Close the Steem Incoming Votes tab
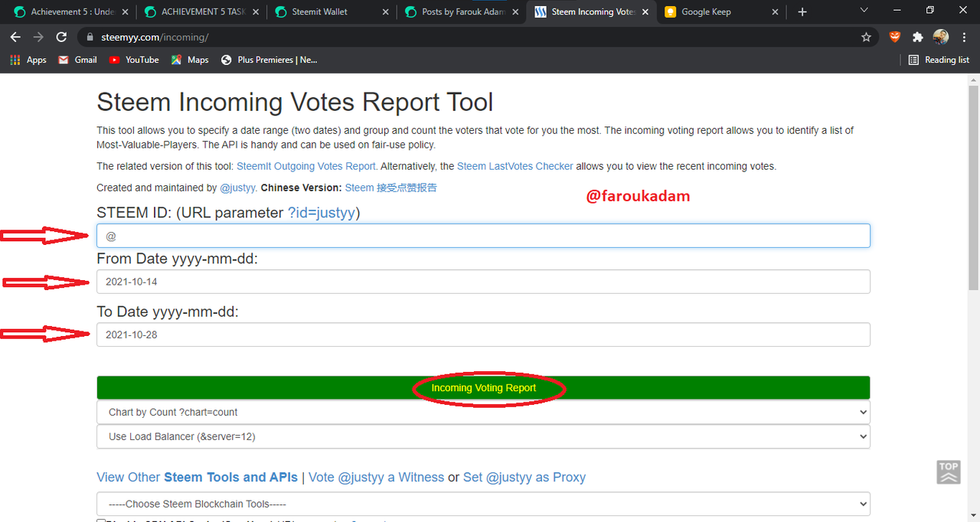 [645, 12]
